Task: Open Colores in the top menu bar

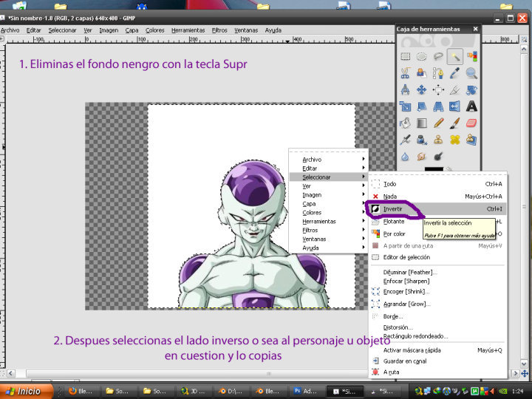Action: (x=154, y=30)
